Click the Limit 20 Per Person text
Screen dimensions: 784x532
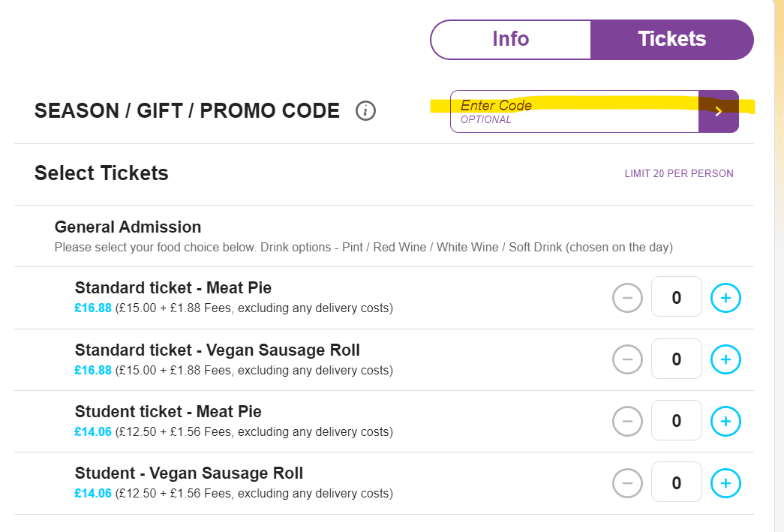(679, 173)
